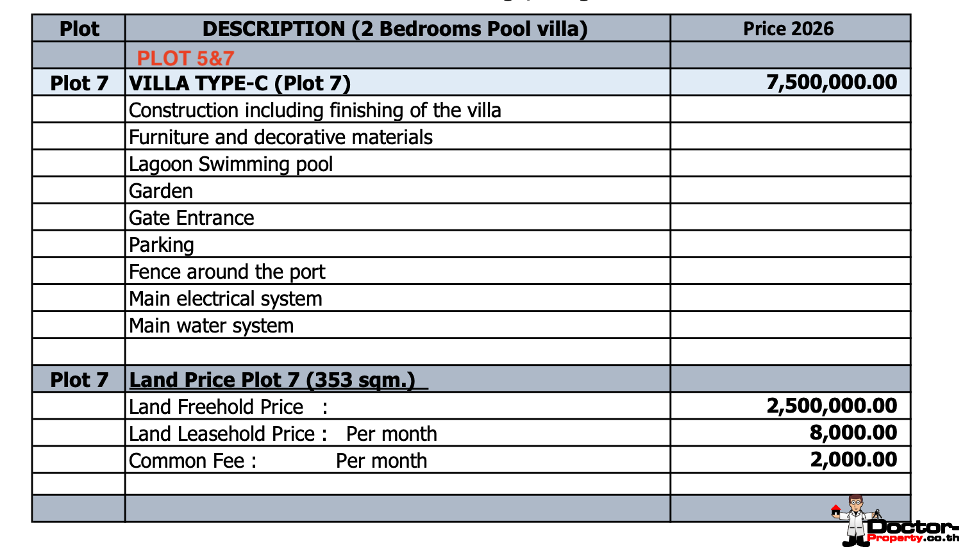
Task: Select the red PLOT 5&7 heading
Action: point(185,58)
